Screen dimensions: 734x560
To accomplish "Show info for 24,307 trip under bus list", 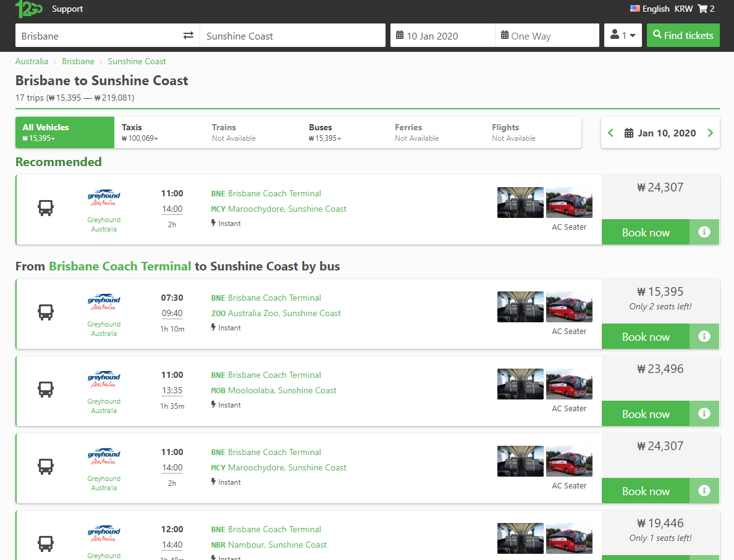I will [x=704, y=491].
